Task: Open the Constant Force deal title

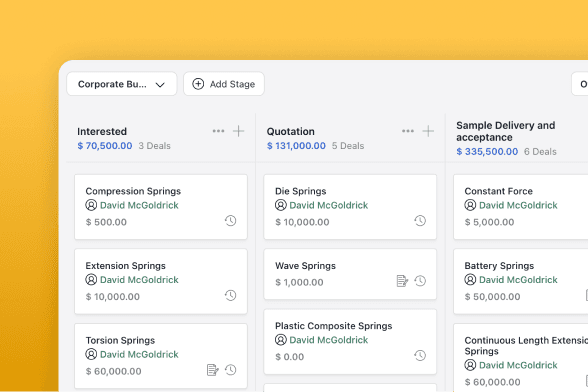Action: click(x=499, y=191)
